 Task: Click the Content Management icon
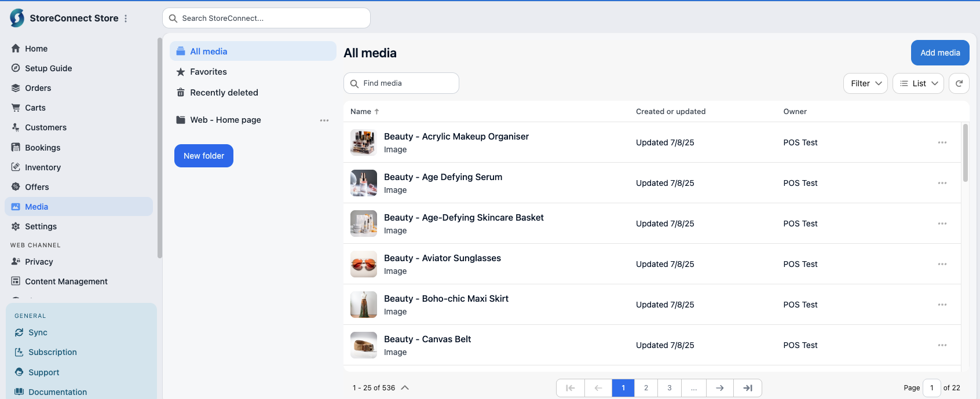point(16,281)
